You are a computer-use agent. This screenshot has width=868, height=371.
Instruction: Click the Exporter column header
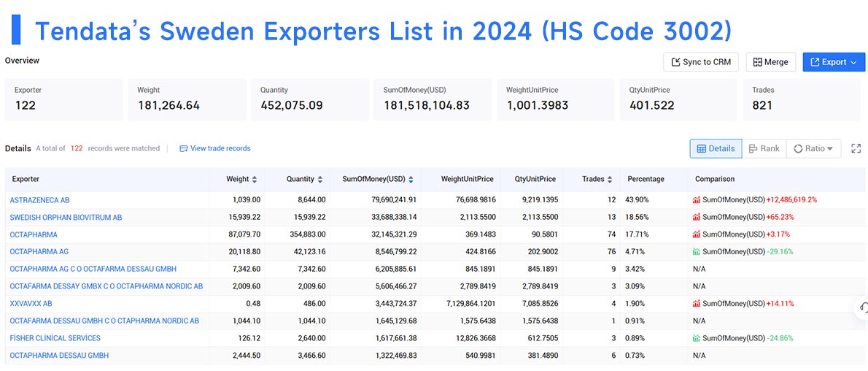pyautogui.click(x=26, y=179)
